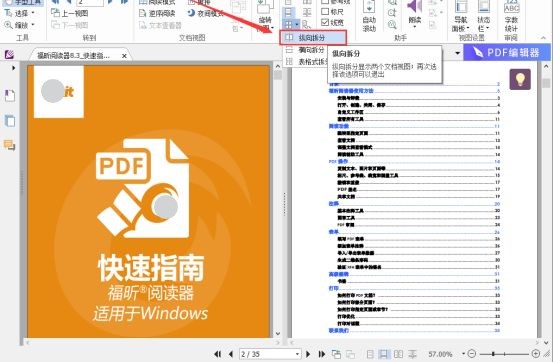This screenshot has height=362, width=553.
Task: Click the zoom in plus button
Action: (x=536, y=354)
